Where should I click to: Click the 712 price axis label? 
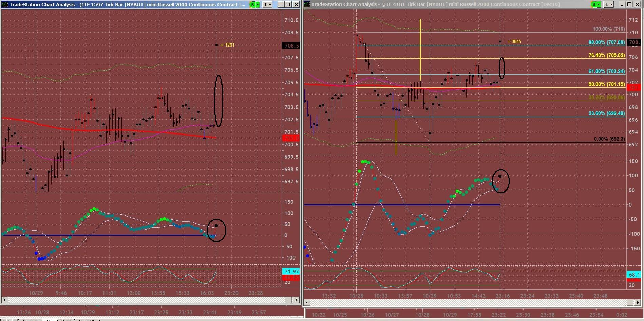tap(633, 20)
